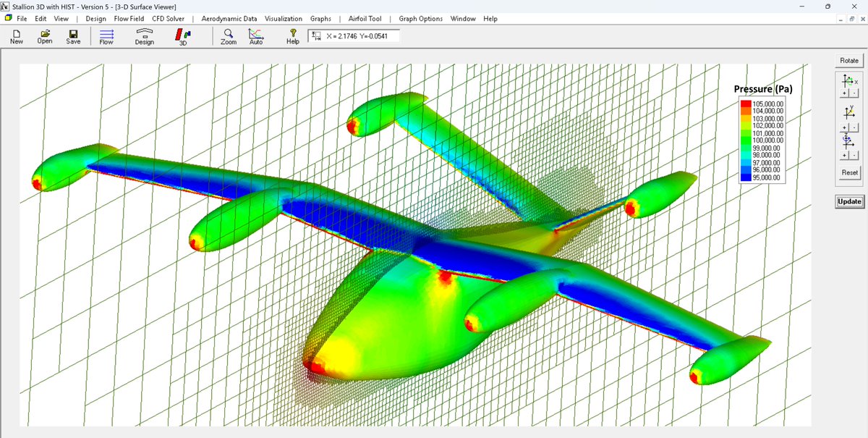Click the Z-axis rotation icon

(x=848, y=141)
